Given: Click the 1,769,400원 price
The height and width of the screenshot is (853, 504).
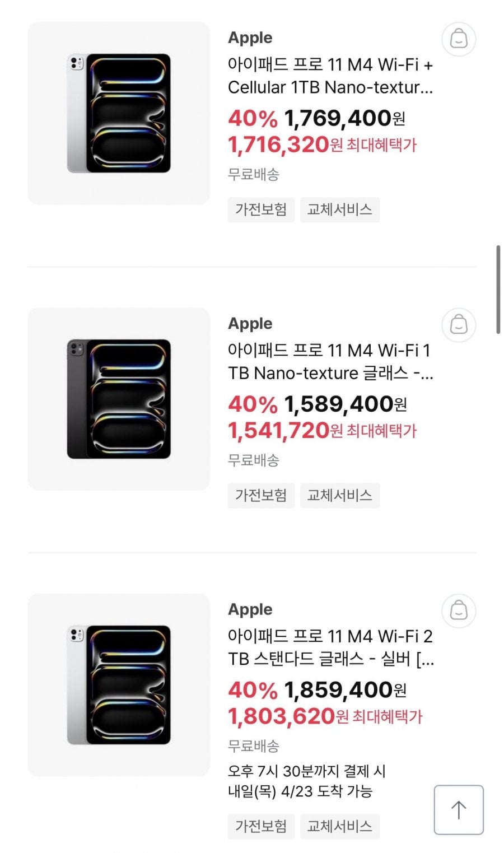Looking at the screenshot, I should [x=344, y=118].
